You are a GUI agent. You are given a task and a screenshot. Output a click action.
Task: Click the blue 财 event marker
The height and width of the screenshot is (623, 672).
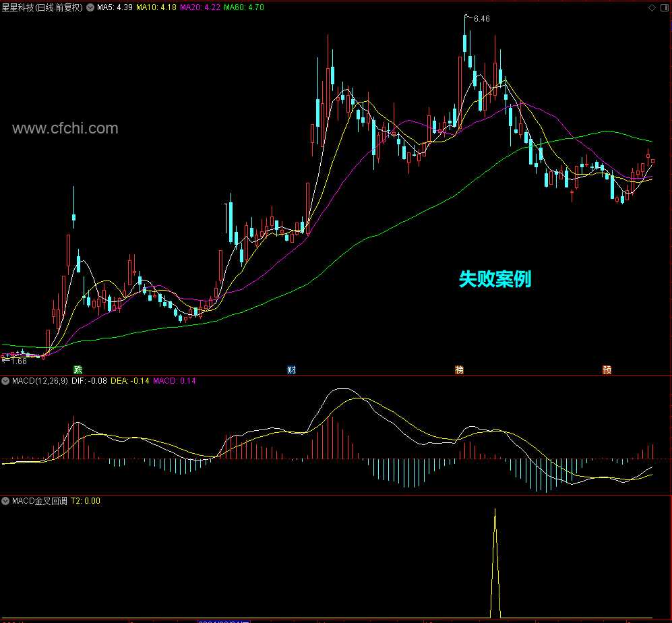click(x=291, y=369)
